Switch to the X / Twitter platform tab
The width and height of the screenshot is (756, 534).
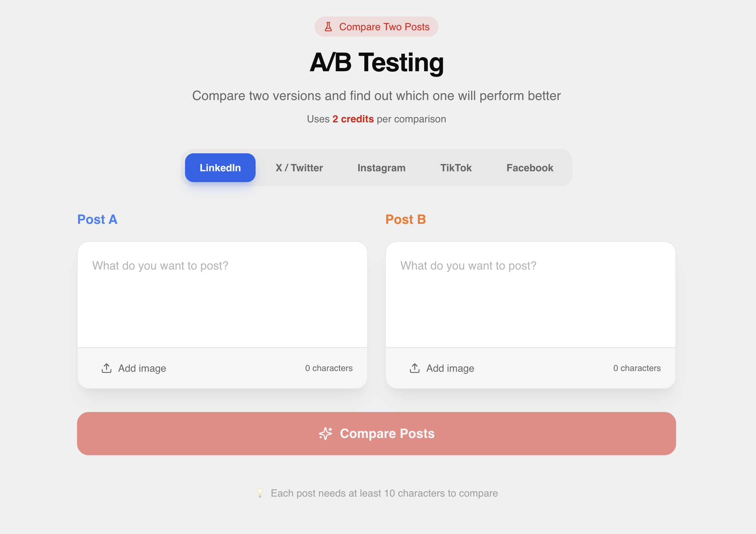tap(299, 167)
